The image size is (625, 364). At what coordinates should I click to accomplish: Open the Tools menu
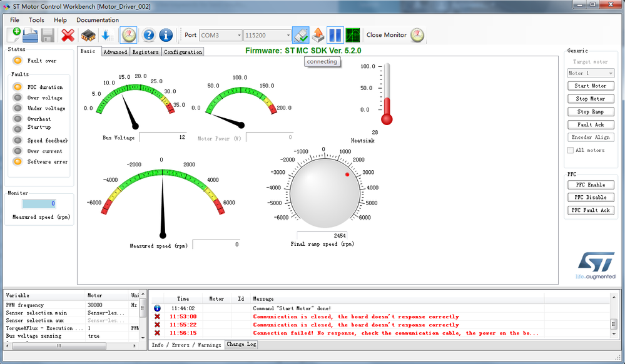[x=36, y=20]
